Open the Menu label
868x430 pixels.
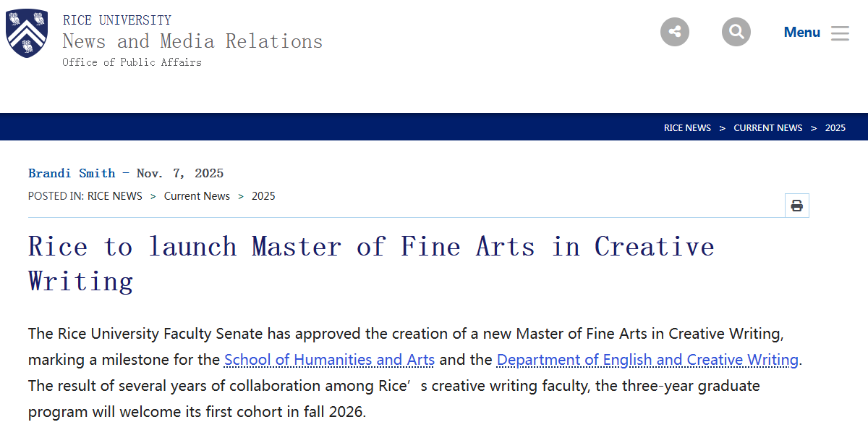point(801,33)
